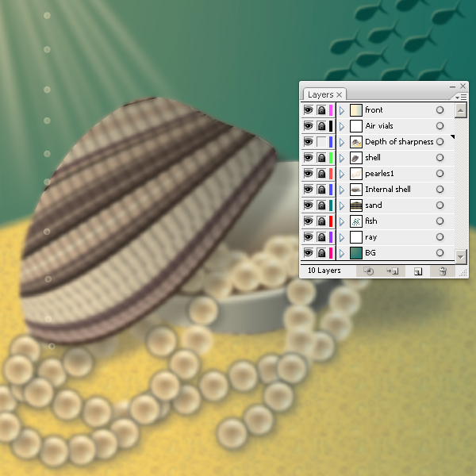Click the front layer thumbnail
Screen dimensions: 476x476
pyautogui.click(x=356, y=110)
